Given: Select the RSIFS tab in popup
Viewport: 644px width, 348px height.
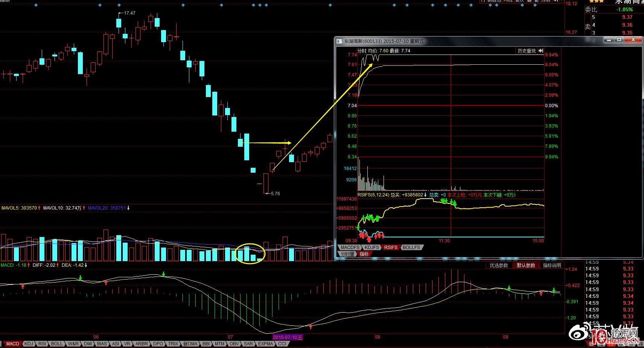Looking at the screenshot, I should pos(391,248).
